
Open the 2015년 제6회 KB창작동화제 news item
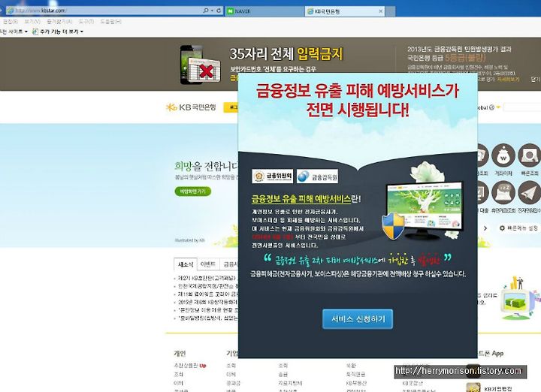(207, 302)
